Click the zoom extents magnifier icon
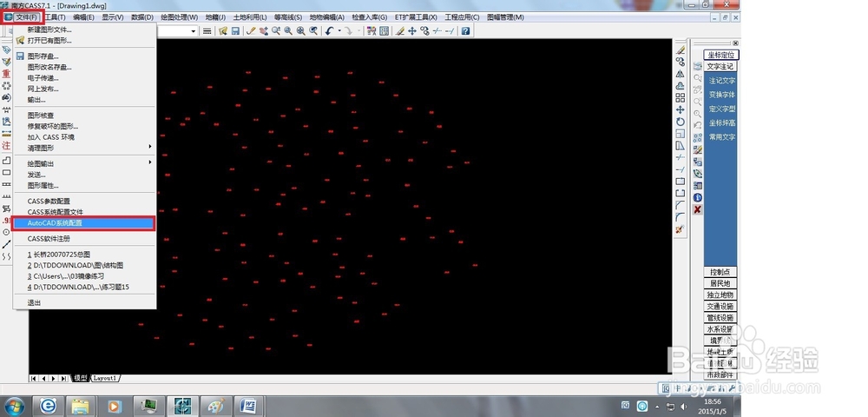 300,31
